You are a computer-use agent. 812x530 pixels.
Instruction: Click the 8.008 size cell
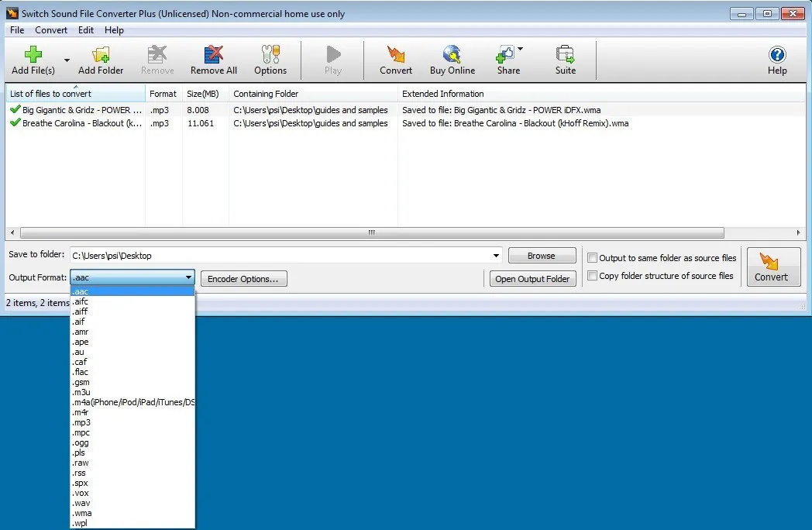[198, 110]
